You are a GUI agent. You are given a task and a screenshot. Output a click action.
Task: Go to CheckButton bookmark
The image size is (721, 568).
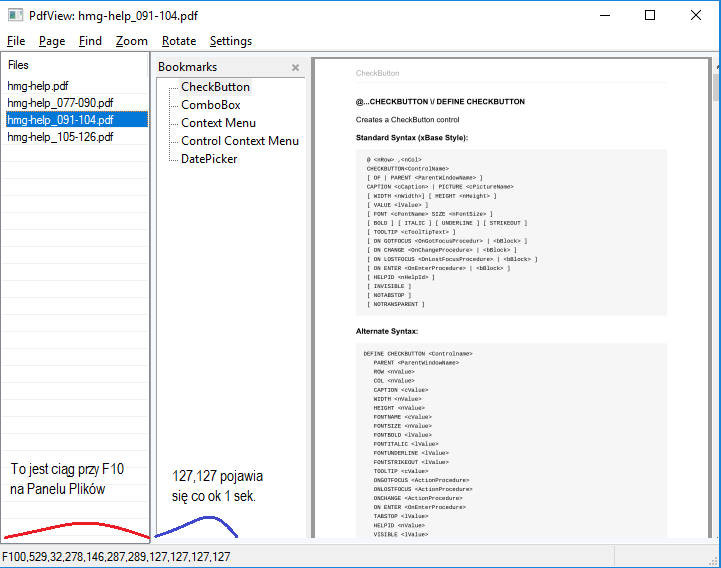click(215, 87)
